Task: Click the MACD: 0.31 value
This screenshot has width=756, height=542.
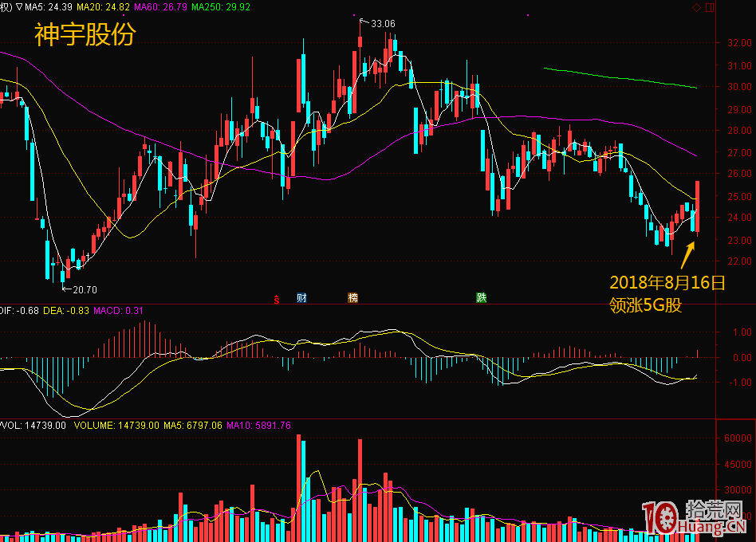Action: (x=118, y=311)
